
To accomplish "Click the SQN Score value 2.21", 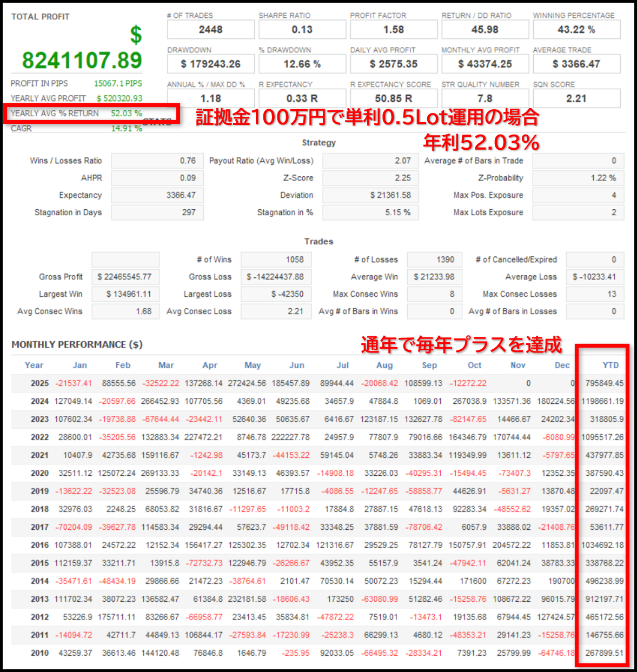I will (576, 98).
